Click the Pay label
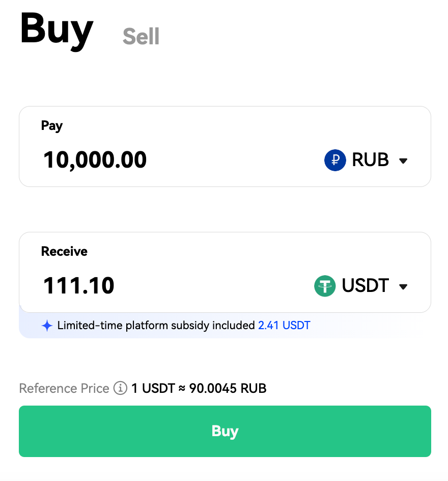Image resolution: width=448 pixels, height=481 pixels. pyautogui.click(x=52, y=126)
